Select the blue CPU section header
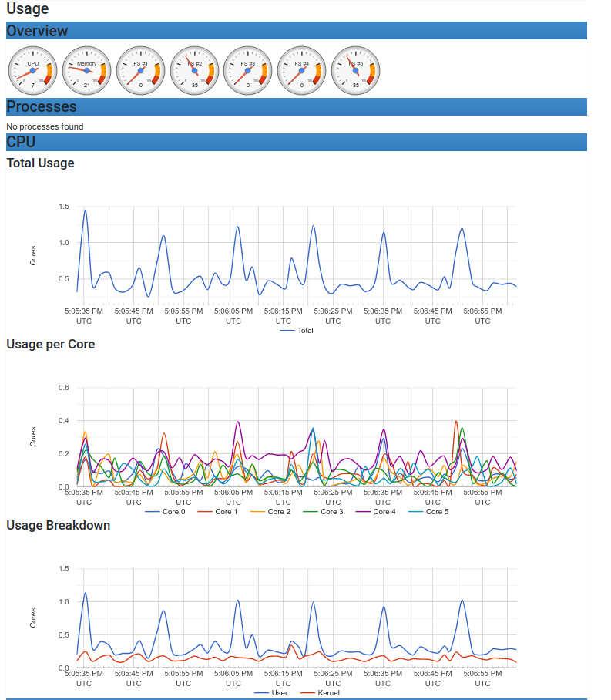 click(x=296, y=142)
